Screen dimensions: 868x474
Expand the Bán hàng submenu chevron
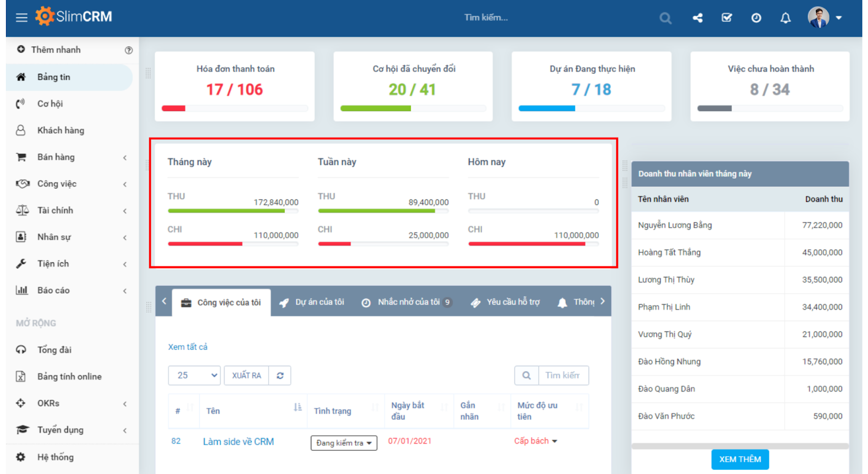[125, 157]
